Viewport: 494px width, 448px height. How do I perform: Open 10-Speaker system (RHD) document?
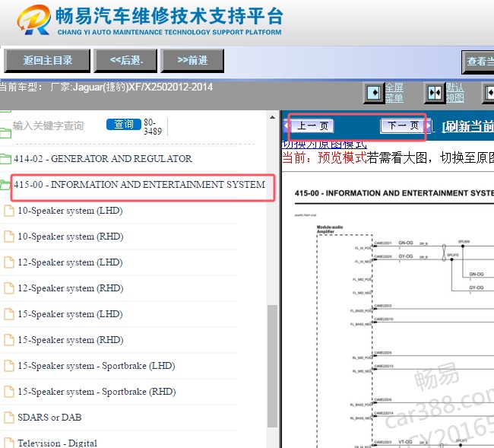pos(70,236)
